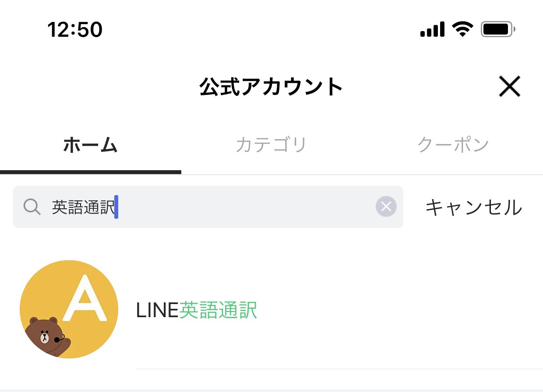
Task: Open the クーポン tab
Action: 453,145
